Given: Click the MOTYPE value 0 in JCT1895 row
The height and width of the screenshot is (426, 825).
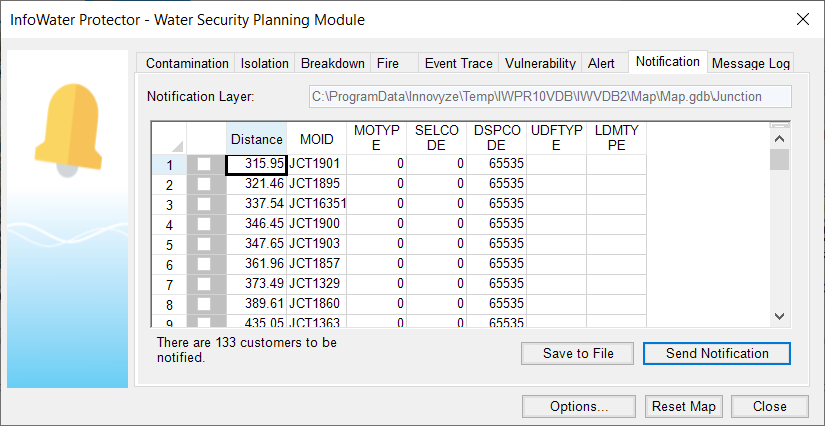Looking at the screenshot, I should pyautogui.click(x=377, y=184).
